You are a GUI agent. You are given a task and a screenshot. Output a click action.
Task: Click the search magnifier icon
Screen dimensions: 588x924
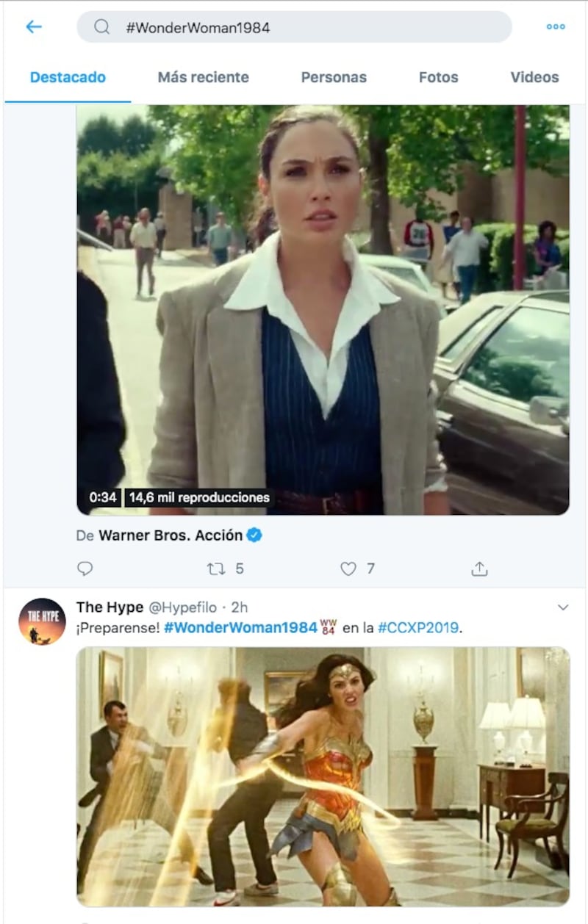(102, 27)
